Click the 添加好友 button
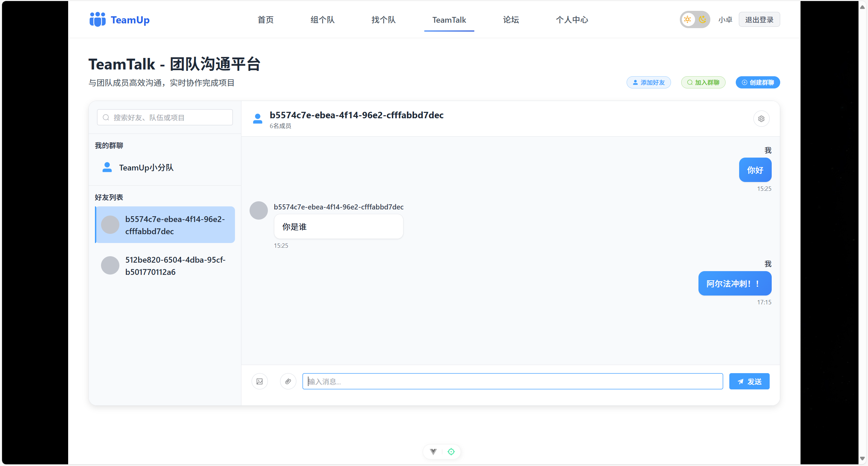The height and width of the screenshot is (466, 868). pos(648,82)
